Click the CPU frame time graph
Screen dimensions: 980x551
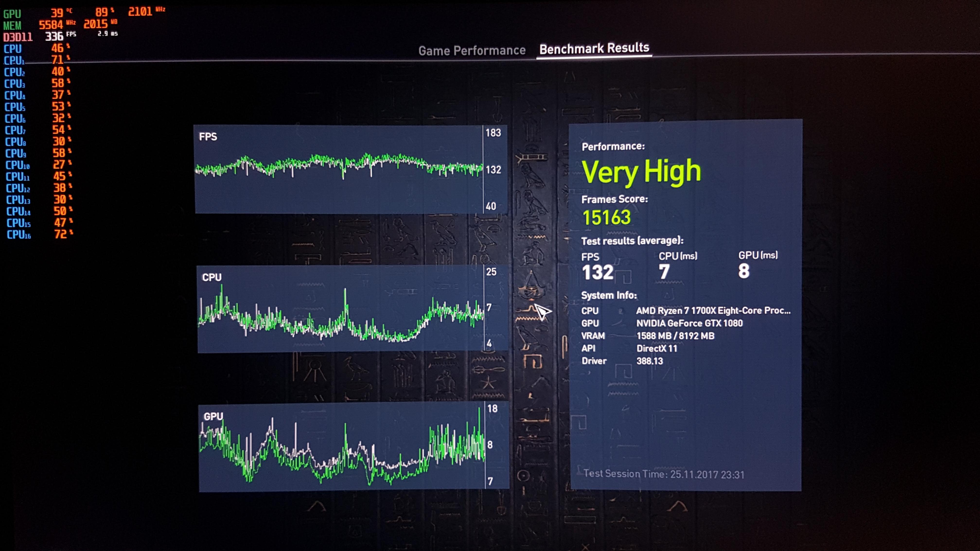pos(341,309)
